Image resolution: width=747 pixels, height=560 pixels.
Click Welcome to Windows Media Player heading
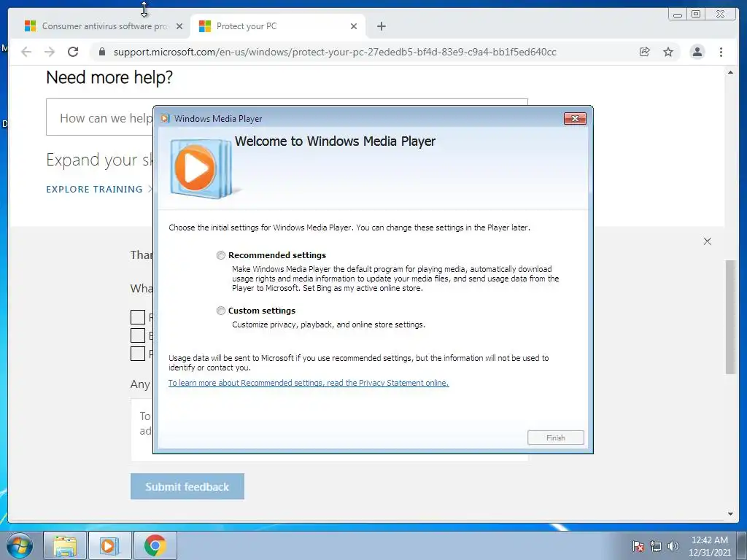[x=335, y=141]
